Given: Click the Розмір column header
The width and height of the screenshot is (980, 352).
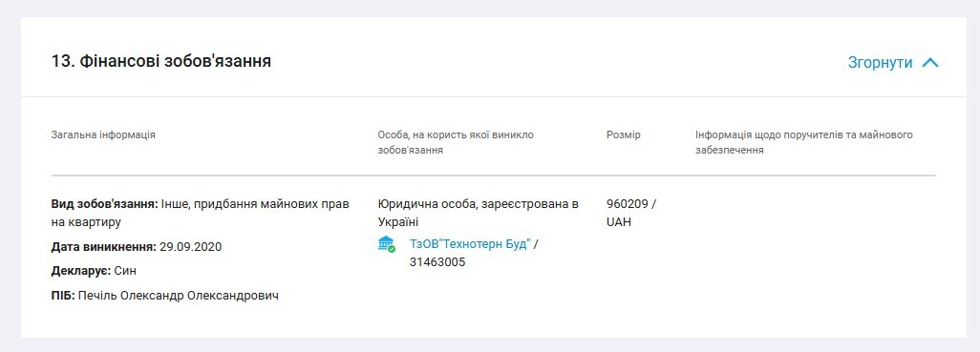Looking at the screenshot, I should point(623,135).
